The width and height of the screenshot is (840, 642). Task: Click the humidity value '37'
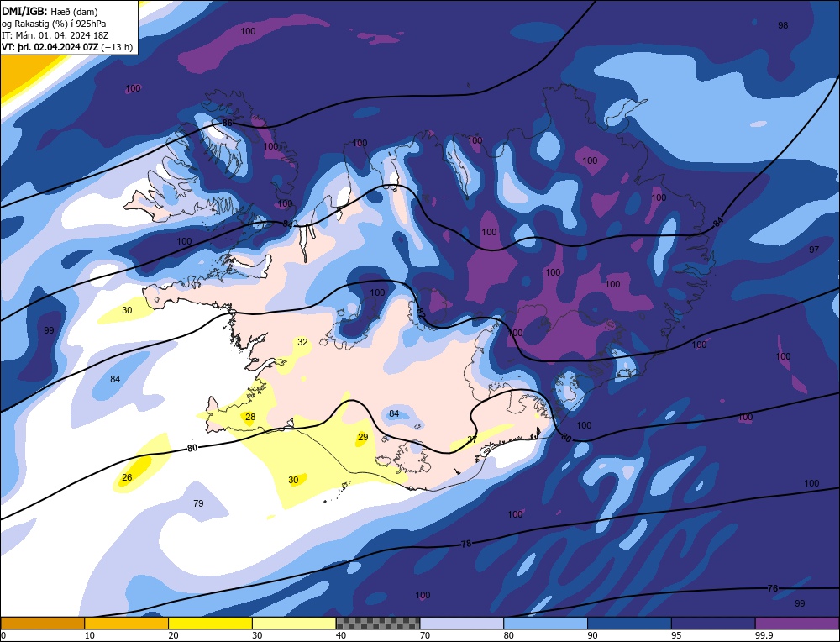pyautogui.click(x=472, y=439)
